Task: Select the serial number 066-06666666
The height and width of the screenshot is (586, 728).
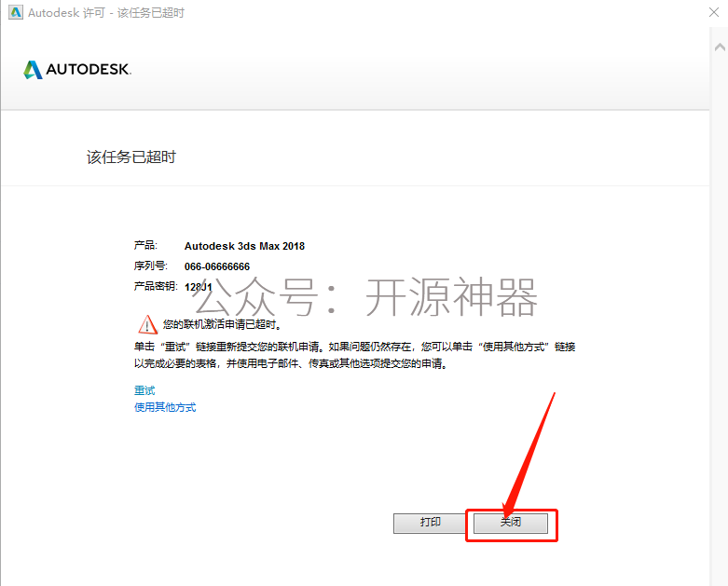Action: pos(217,266)
